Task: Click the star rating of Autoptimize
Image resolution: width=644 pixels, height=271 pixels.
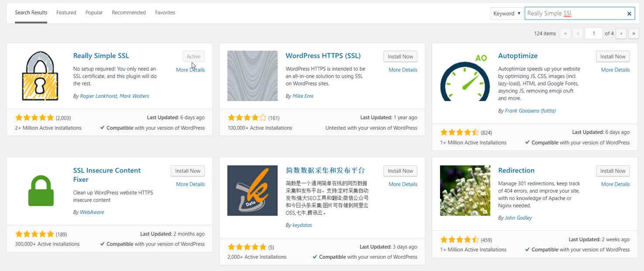Action: coord(460,132)
